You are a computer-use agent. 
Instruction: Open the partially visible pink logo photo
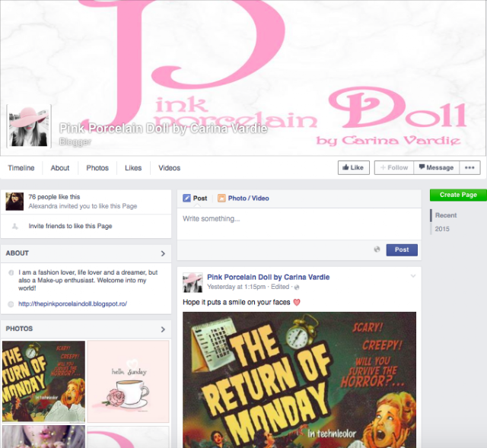coord(128,437)
